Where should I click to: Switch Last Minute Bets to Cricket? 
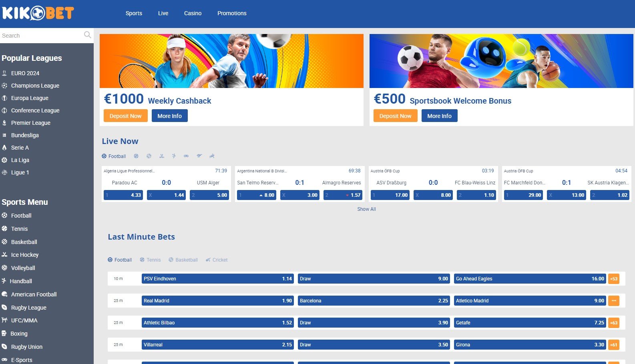click(217, 260)
